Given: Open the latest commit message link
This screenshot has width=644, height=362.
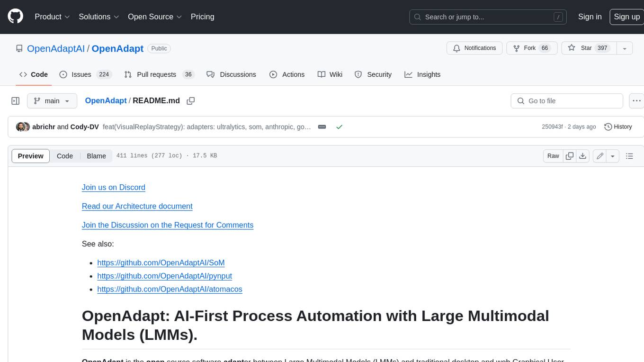Looking at the screenshot, I should coord(207,127).
